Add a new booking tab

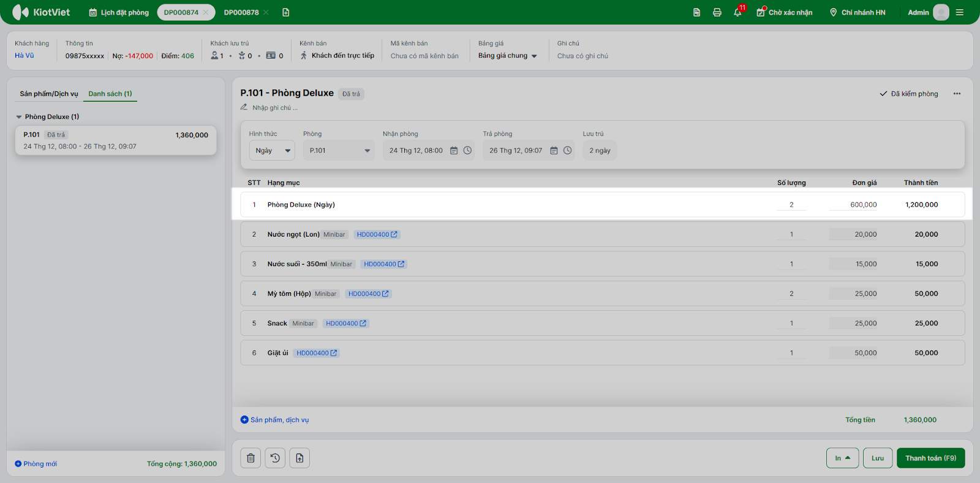[285, 12]
